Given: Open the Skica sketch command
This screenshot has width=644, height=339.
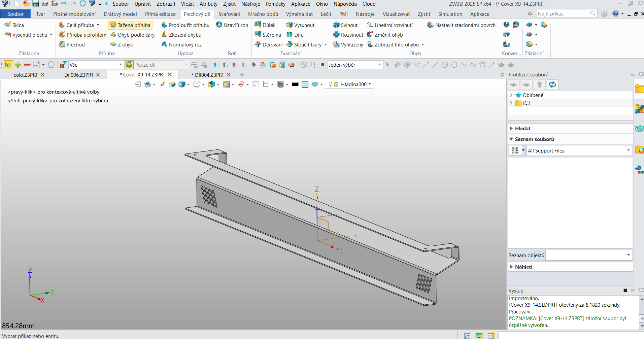Looking at the screenshot, I should [14, 25].
